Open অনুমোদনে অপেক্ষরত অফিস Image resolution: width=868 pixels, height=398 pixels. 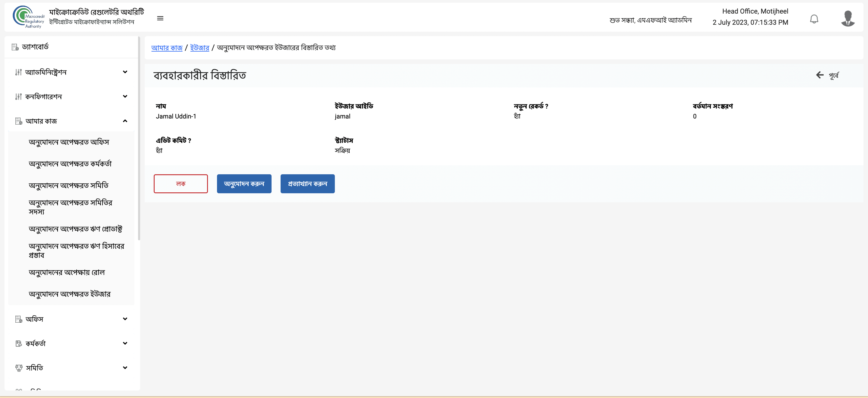click(x=69, y=142)
